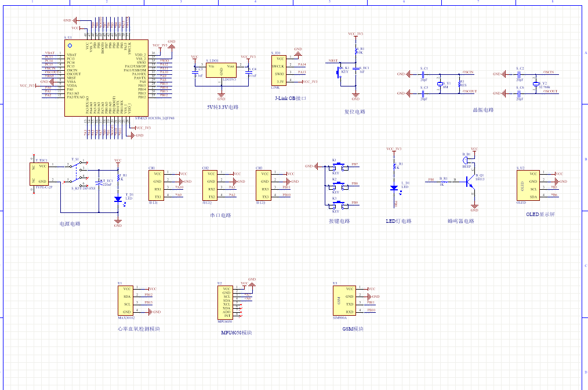Click the LDO3V3 voltage regulator component
Viewport: 588px width, 390px height.
221,71
